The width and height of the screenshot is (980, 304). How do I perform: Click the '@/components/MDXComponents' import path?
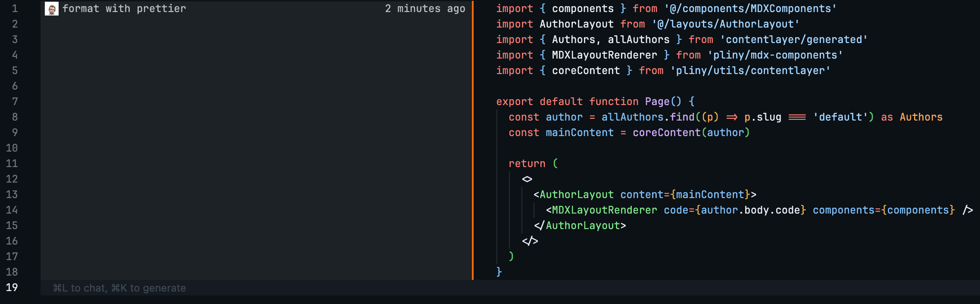(x=750, y=9)
